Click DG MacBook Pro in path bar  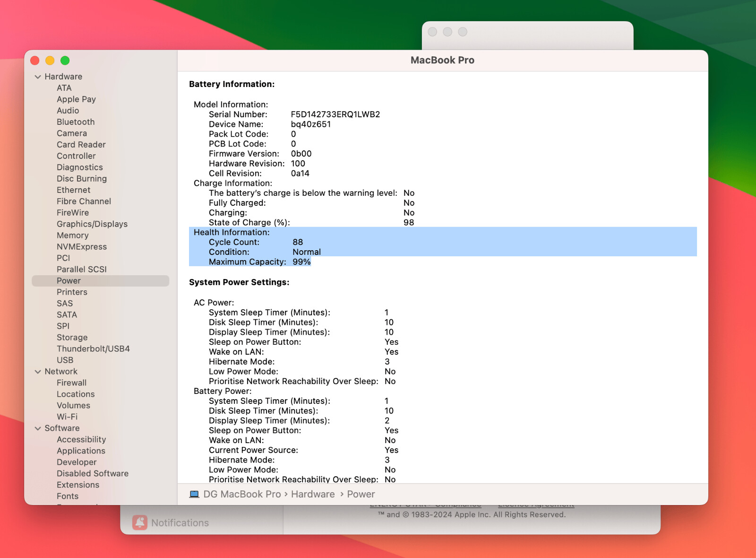click(242, 494)
